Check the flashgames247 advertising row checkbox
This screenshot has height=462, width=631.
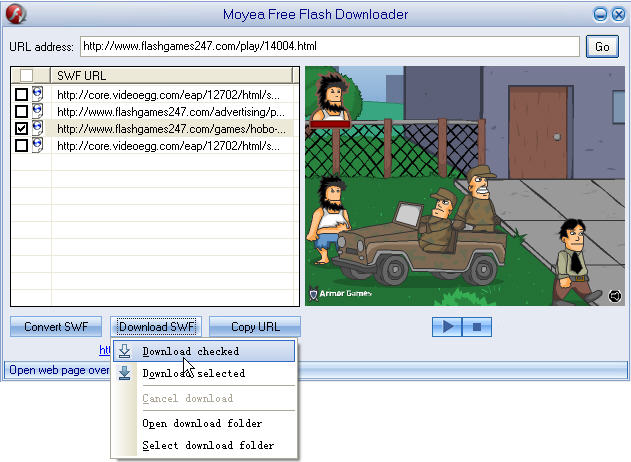click(21, 111)
